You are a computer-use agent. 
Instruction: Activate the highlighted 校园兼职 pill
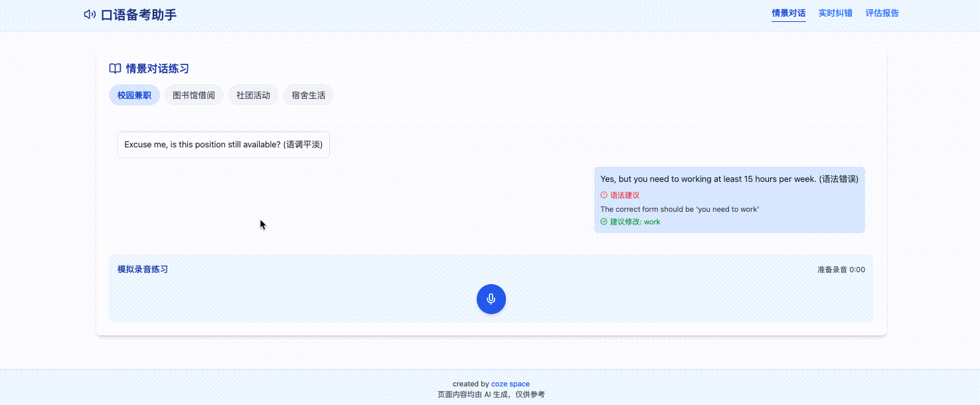click(134, 95)
